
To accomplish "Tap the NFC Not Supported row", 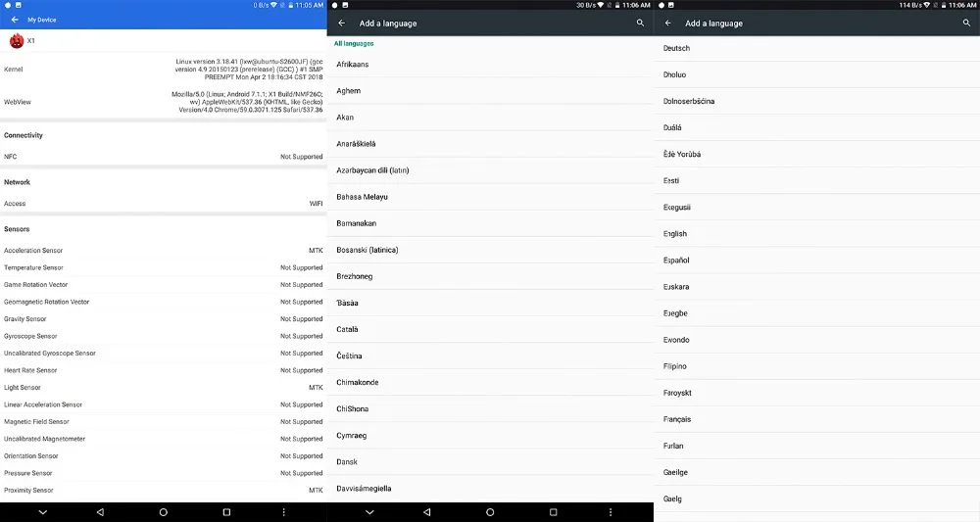I will click(163, 157).
